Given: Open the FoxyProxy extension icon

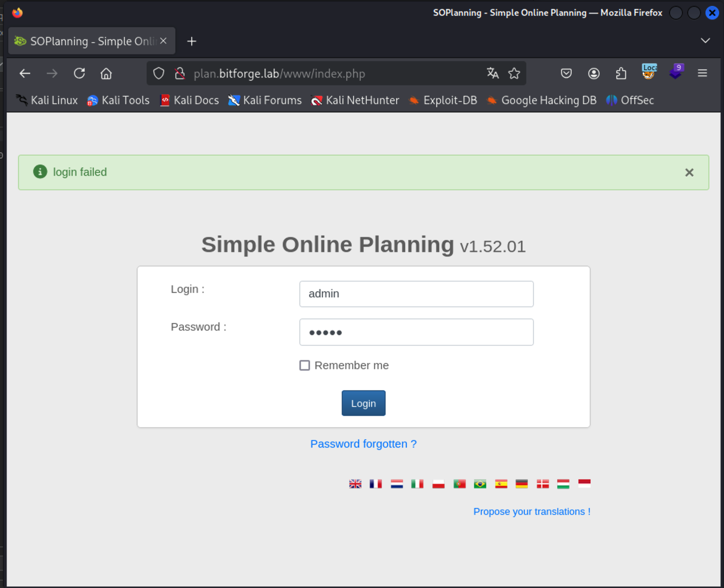Looking at the screenshot, I should tap(649, 72).
